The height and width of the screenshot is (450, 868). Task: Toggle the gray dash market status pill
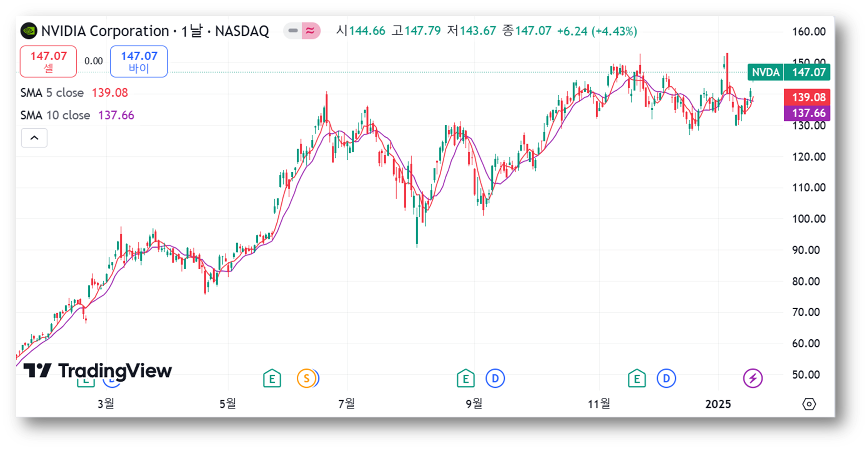(293, 31)
